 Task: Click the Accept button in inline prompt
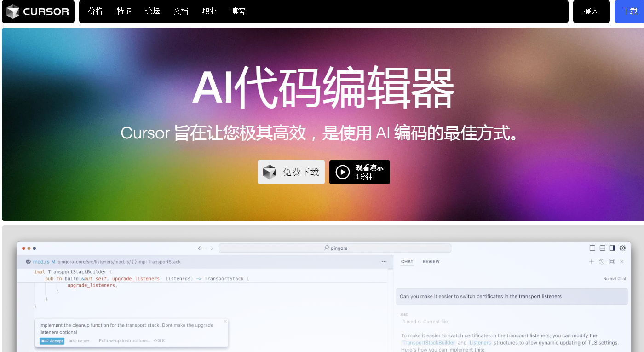(52, 341)
